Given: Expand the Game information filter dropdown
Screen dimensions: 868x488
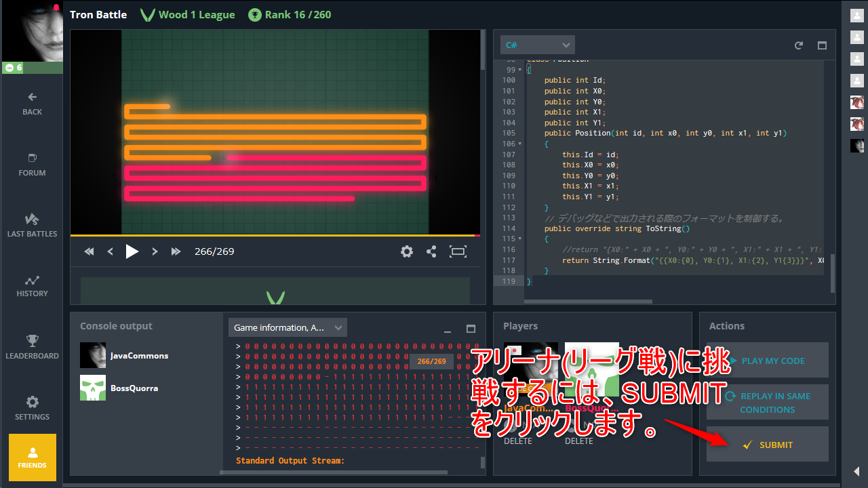Looking at the screenshot, I should (288, 328).
